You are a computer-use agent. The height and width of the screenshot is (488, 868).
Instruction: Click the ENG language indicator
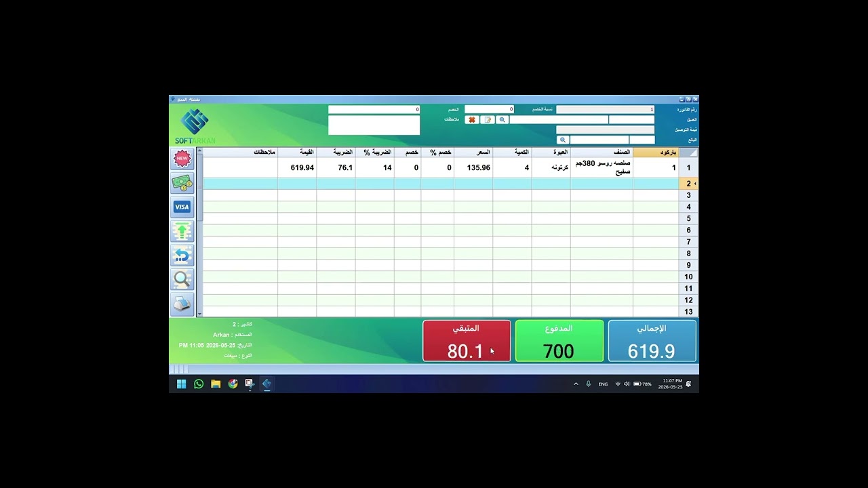[603, 384]
